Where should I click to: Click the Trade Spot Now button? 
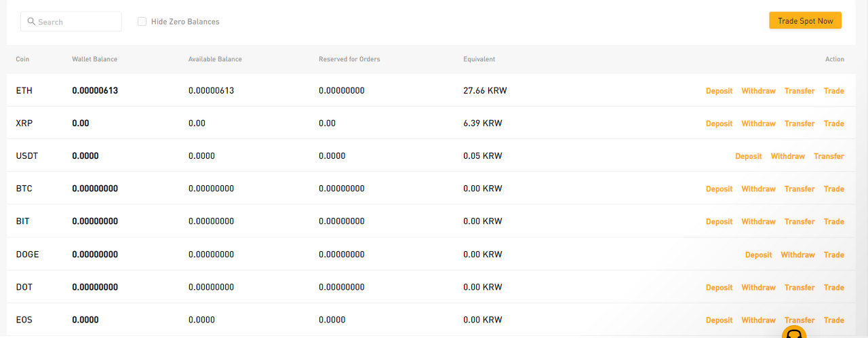click(805, 21)
